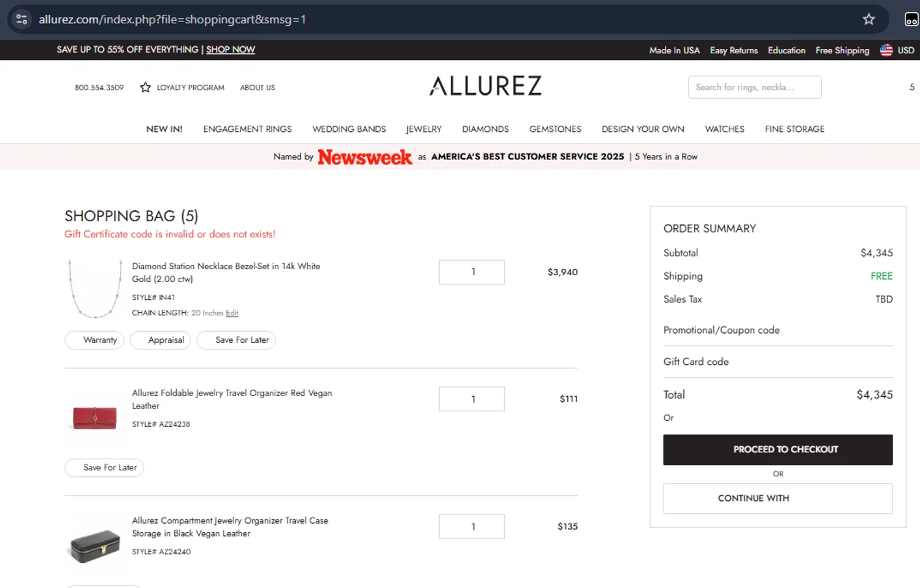Click the site information icon in address bar

22,19
